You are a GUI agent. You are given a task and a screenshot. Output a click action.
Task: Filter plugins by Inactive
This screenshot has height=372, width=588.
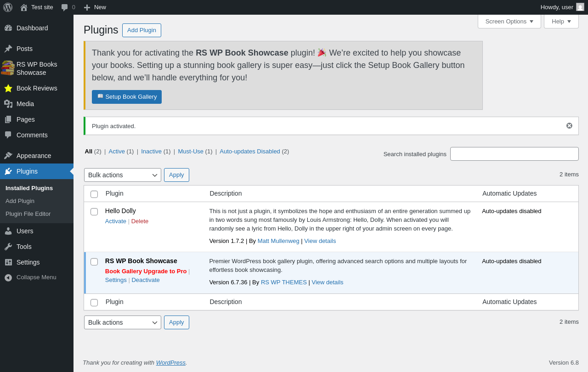click(x=151, y=151)
